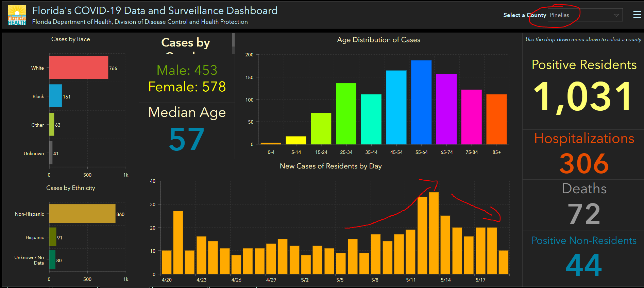Image resolution: width=644 pixels, height=288 pixels.
Task: Click the 85+ age group bar
Action: coord(496,119)
